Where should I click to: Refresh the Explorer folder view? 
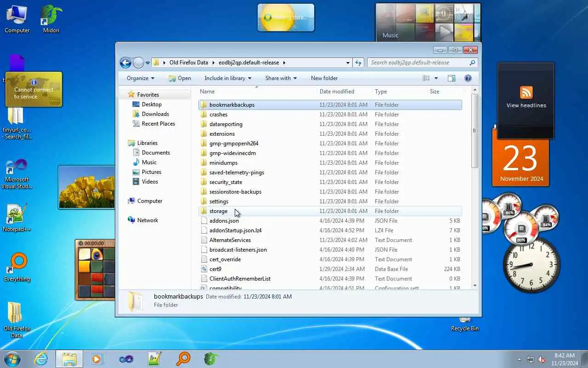pos(358,63)
